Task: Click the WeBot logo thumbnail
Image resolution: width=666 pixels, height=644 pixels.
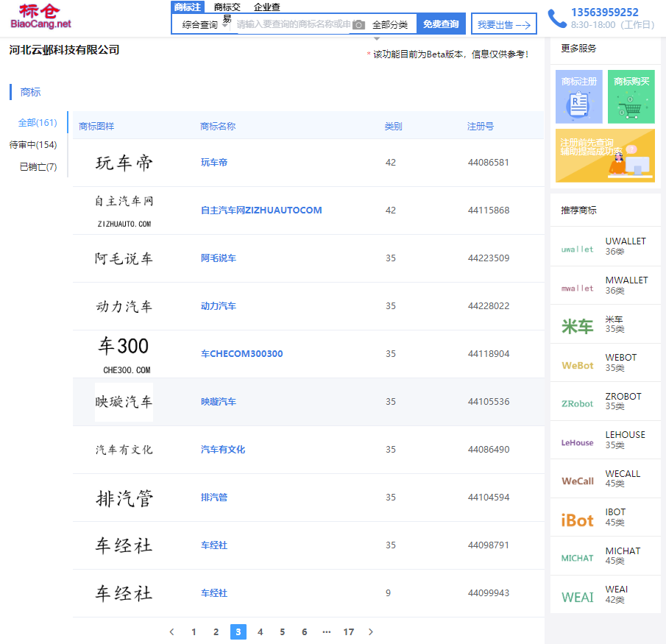Action: (x=577, y=365)
